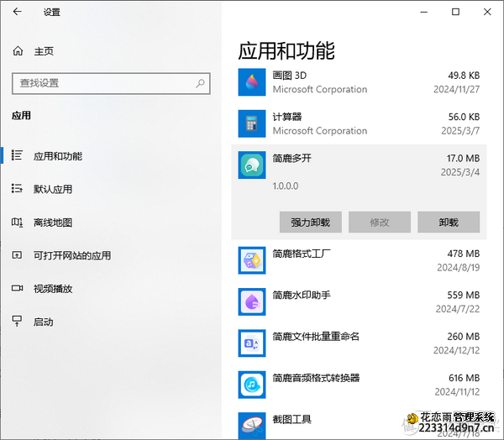Viewport: 504px width, 440px height.
Task: Open 视频播放 settings page
Action: click(x=53, y=289)
